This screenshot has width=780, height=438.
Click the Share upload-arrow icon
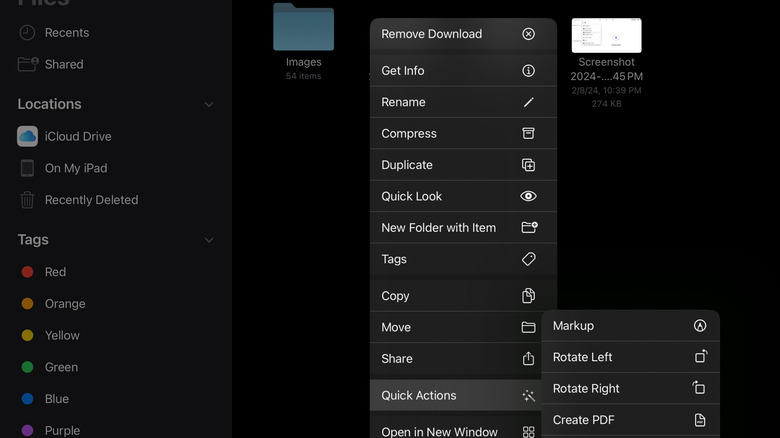coord(528,359)
